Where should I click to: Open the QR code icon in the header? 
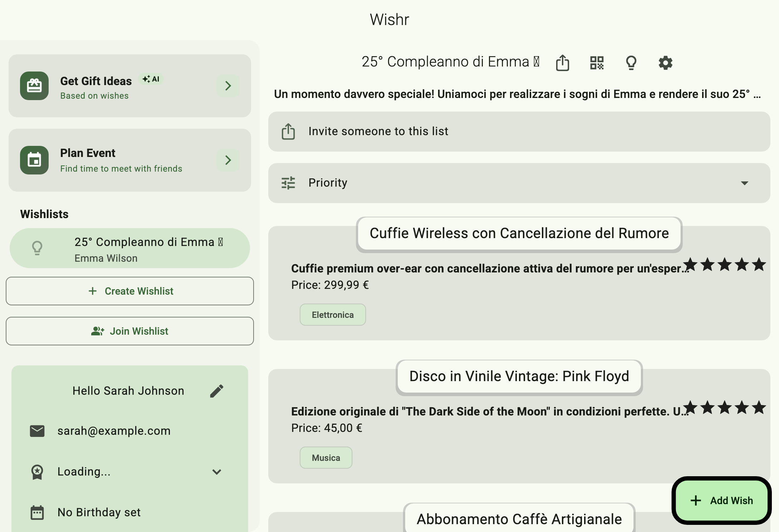(597, 63)
